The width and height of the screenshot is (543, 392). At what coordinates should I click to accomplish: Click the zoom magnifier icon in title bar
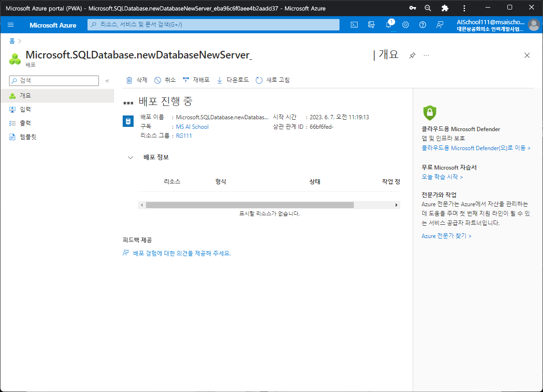coord(428,8)
